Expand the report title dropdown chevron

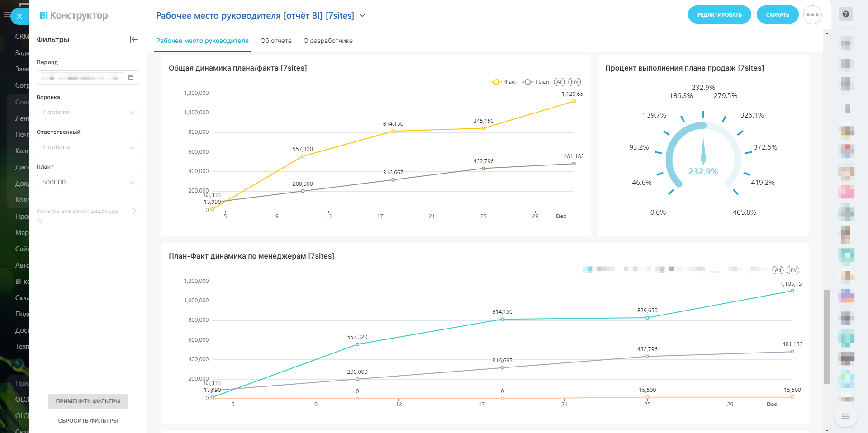tap(362, 15)
